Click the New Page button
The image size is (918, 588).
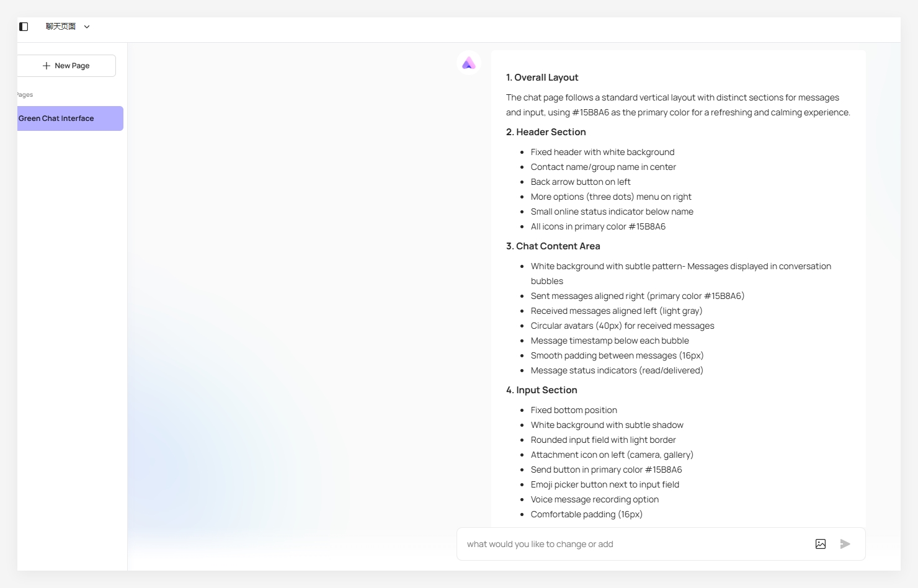(x=66, y=66)
